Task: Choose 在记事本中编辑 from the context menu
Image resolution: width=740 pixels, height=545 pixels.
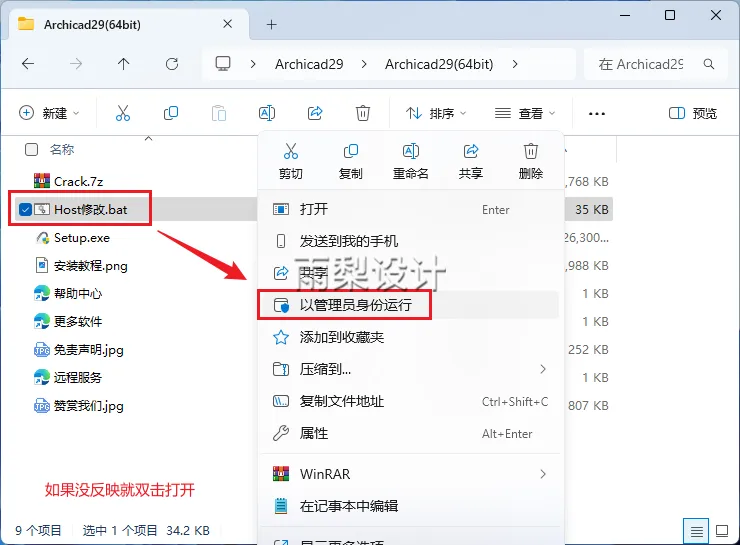Action: tap(411, 506)
